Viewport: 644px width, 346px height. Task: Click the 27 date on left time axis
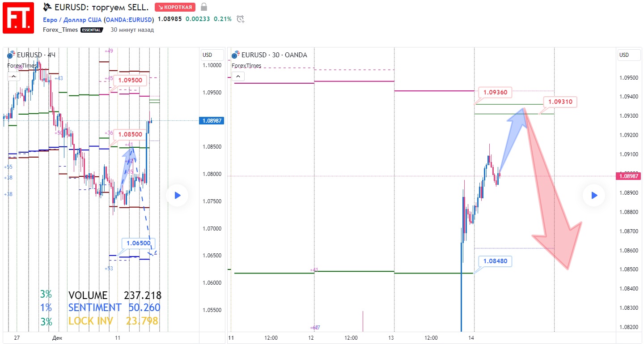click(x=17, y=338)
